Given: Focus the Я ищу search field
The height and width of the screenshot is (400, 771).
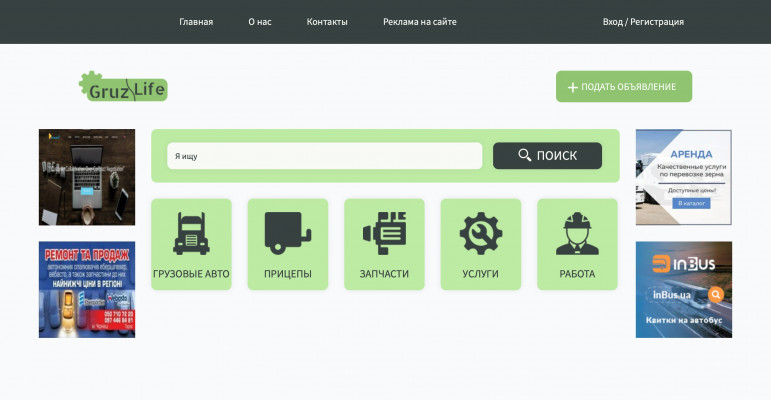Looking at the screenshot, I should [324, 156].
